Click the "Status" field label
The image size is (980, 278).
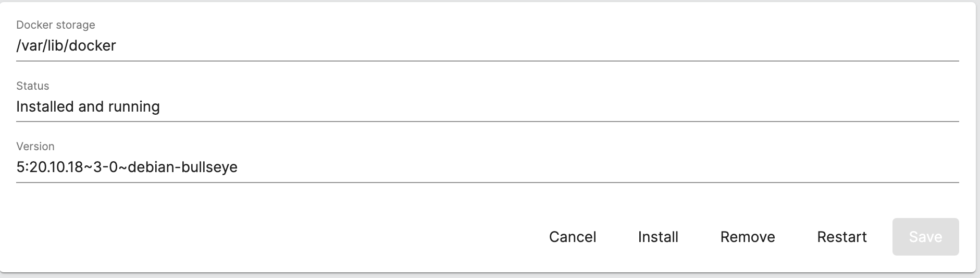[33, 86]
